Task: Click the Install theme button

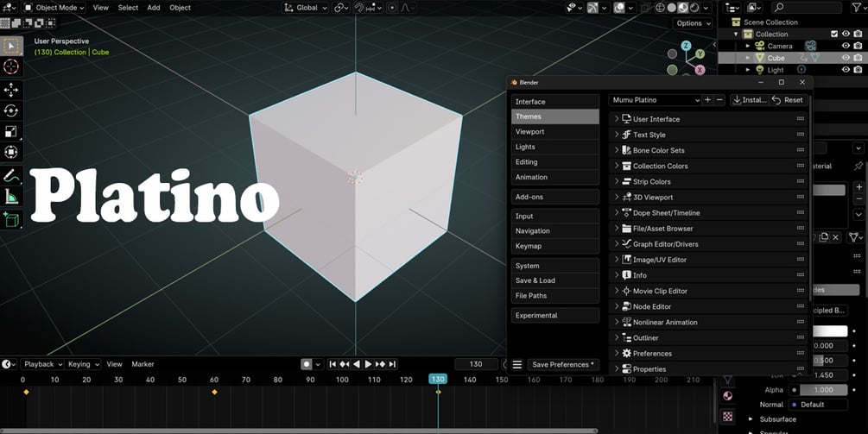Action: coord(750,100)
